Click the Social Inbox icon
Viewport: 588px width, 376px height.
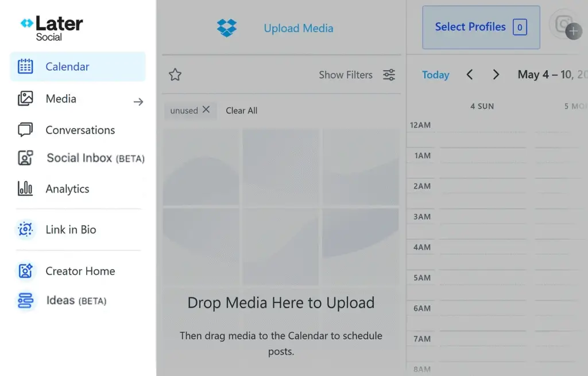(25, 158)
